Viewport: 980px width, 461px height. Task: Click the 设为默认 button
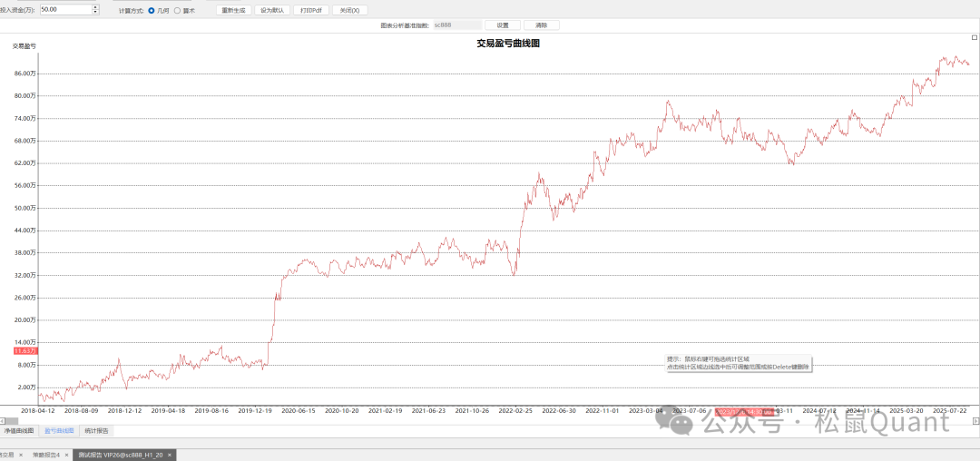272,10
